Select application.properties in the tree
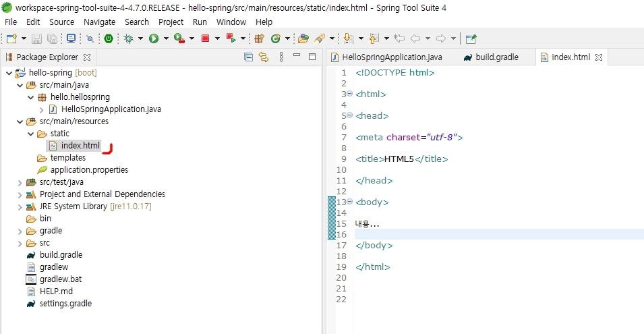The width and height of the screenshot is (644, 334). 88,170
